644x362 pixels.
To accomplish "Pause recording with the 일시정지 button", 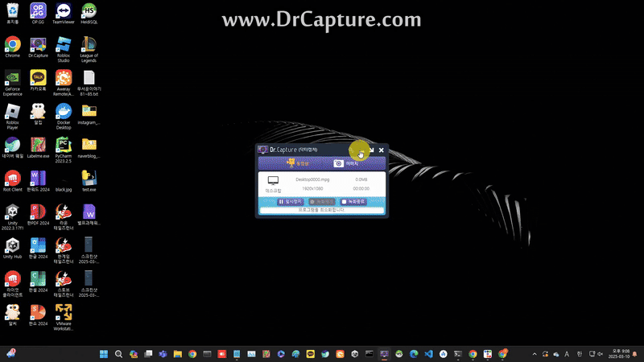I will click(x=290, y=202).
